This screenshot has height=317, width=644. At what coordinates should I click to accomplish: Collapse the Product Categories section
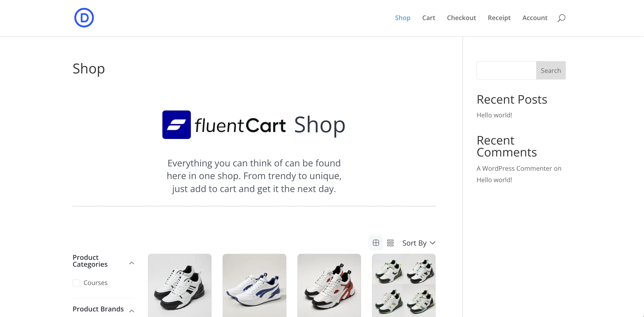pyautogui.click(x=132, y=263)
